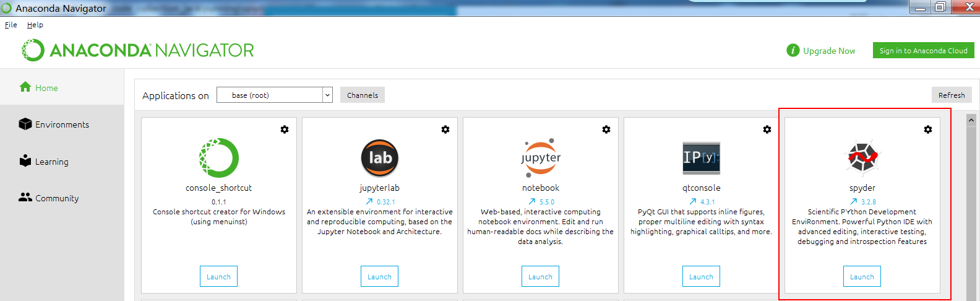This screenshot has height=301, width=980.
Task: Click the notebook version update arrow
Action: click(532, 202)
